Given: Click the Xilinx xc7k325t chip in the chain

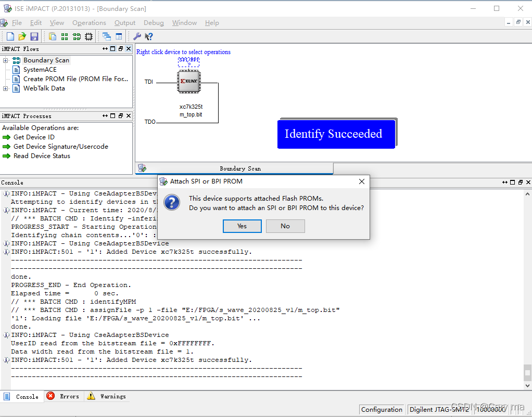Looking at the screenshot, I should pyautogui.click(x=189, y=81).
